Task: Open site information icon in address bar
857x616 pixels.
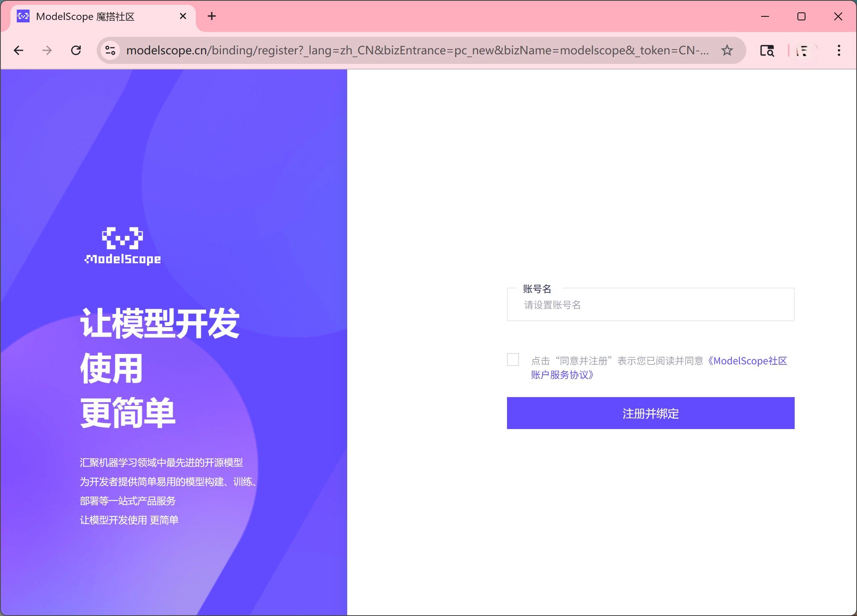Action: tap(110, 50)
